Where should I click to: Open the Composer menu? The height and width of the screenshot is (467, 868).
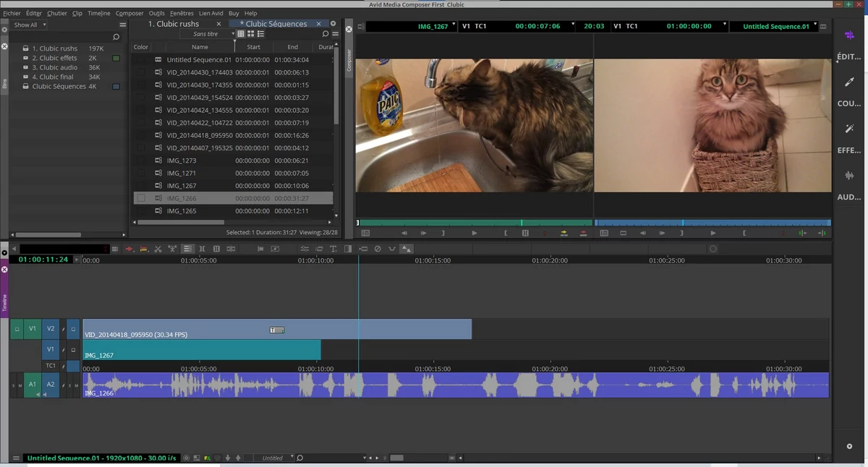pos(129,13)
